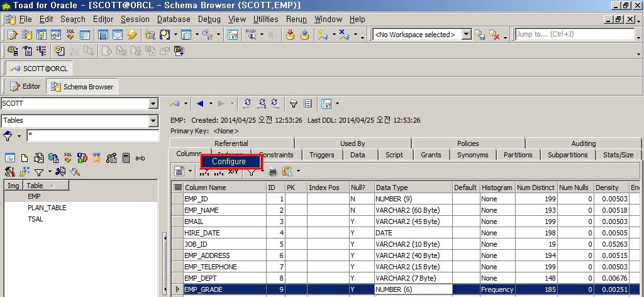Click the blue back navigation arrow
The width and height of the screenshot is (644, 297).
(x=200, y=103)
